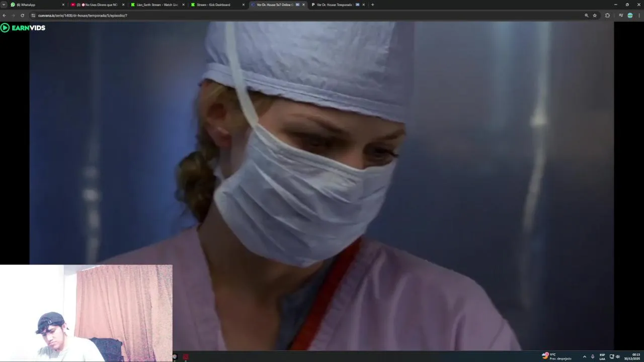
Task: Reload the cuevana page
Action: pos(22,16)
